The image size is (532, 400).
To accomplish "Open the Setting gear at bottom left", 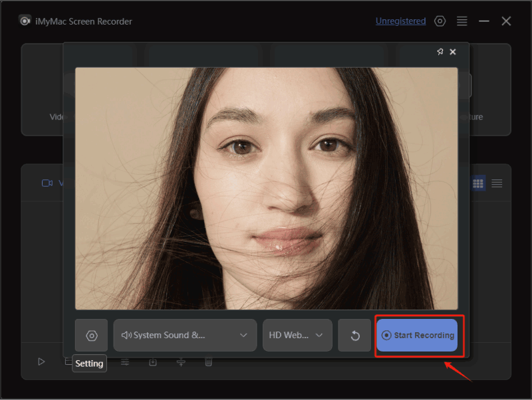I will click(89, 363).
